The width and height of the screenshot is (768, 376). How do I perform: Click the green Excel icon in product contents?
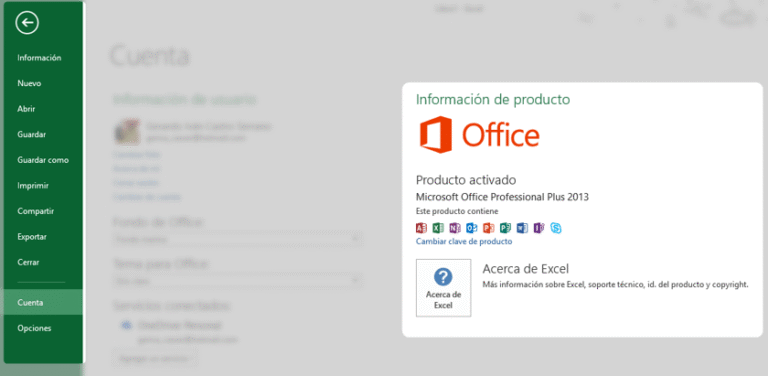438,228
